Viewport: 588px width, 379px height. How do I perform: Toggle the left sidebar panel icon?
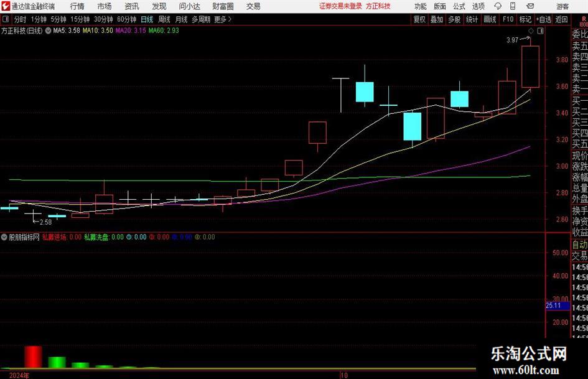point(5,19)
